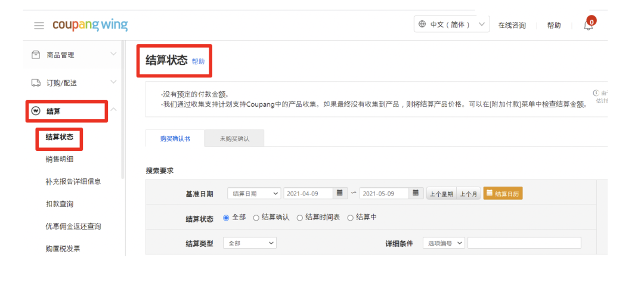Click the end date field 2021-05-09

pyautogui.click(x=384, y=193)
